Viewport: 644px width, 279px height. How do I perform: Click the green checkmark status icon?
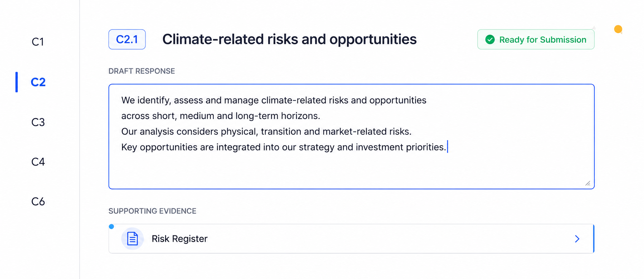coord(490,40)
